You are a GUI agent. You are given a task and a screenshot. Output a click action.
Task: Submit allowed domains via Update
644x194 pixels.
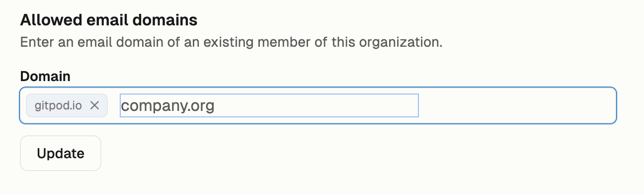61,153
